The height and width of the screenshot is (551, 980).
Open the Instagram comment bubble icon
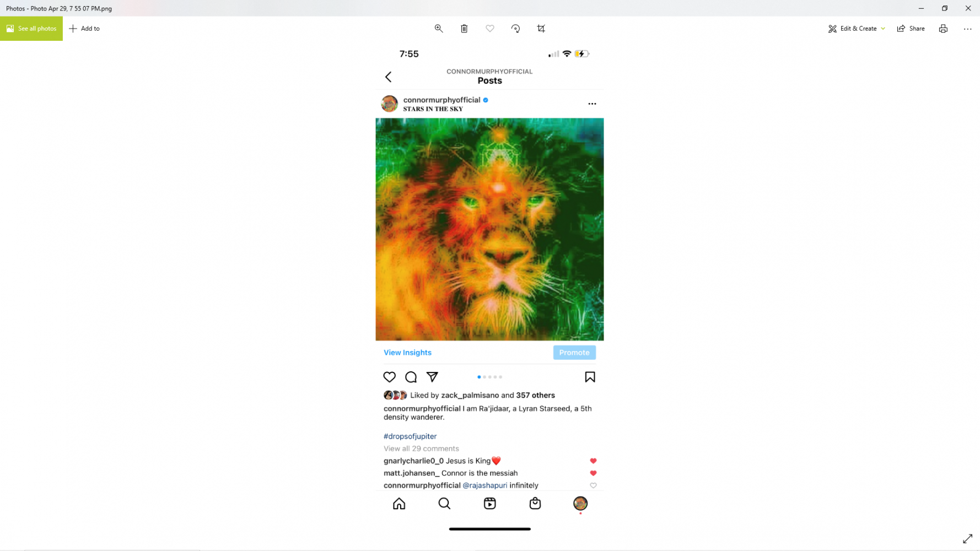point(411,377)
